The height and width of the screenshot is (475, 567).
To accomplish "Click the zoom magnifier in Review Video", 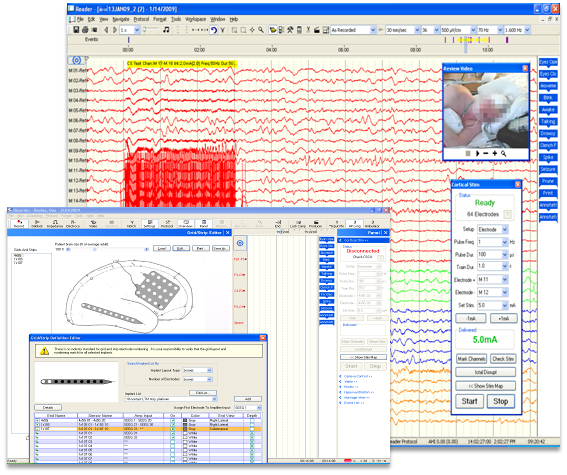I will (503, 154).
